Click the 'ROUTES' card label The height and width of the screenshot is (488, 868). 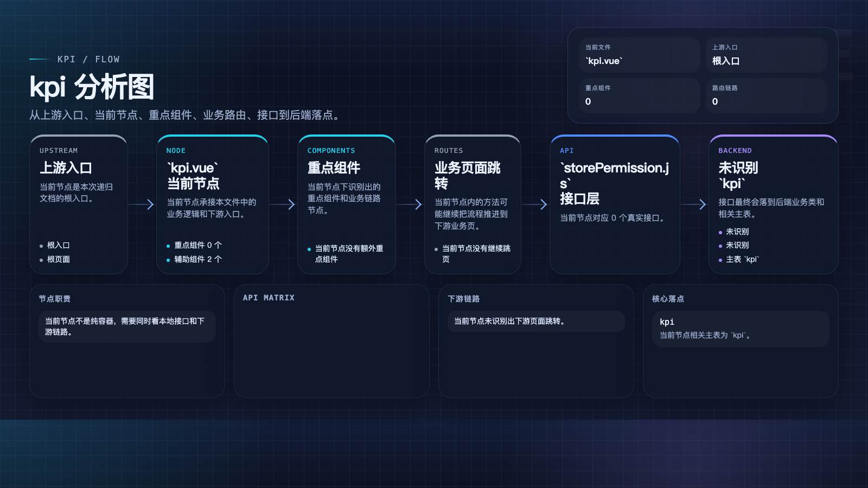[449, 151]
